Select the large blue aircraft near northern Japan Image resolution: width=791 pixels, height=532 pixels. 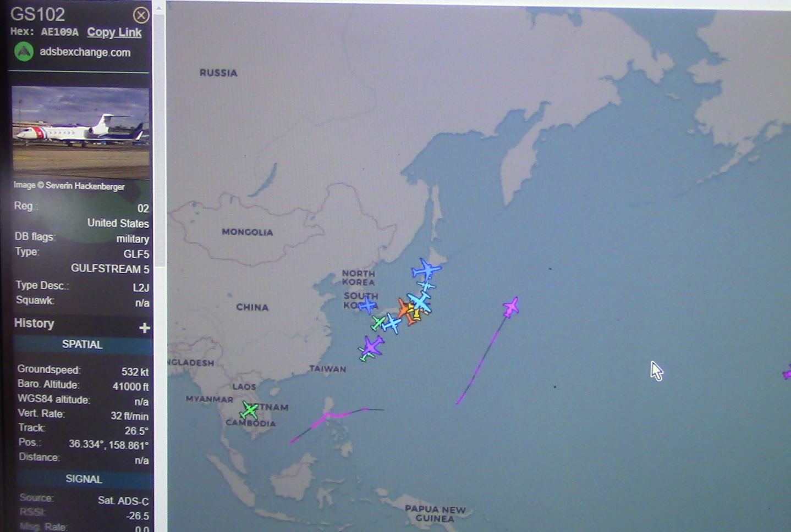tap(426, 269)
